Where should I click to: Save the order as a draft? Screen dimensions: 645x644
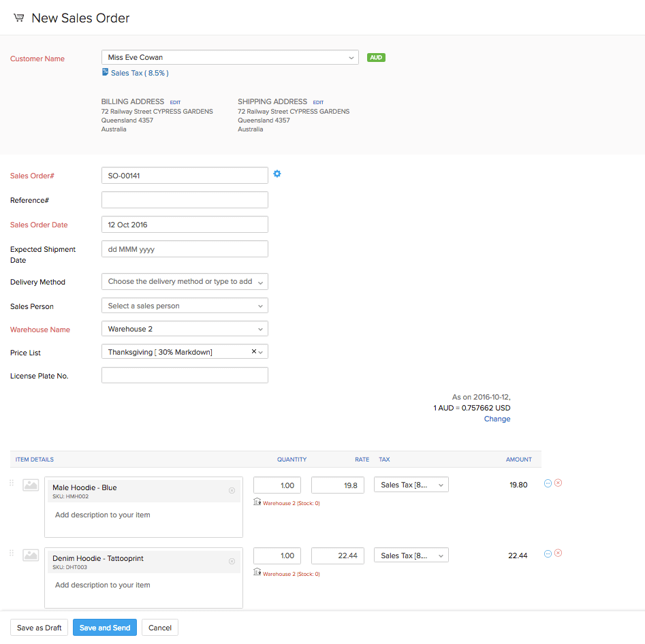pos(39,627)
